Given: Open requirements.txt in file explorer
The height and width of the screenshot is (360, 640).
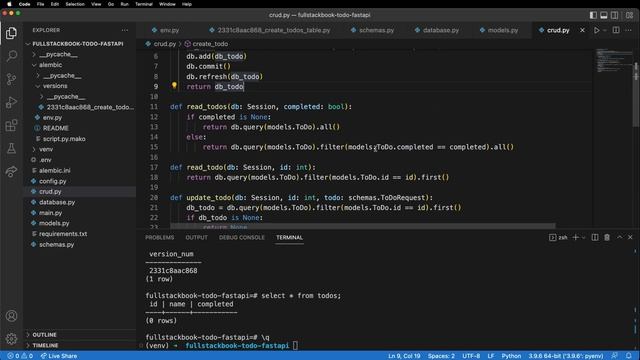Looking at the screenshot, I should pos(63,234).
